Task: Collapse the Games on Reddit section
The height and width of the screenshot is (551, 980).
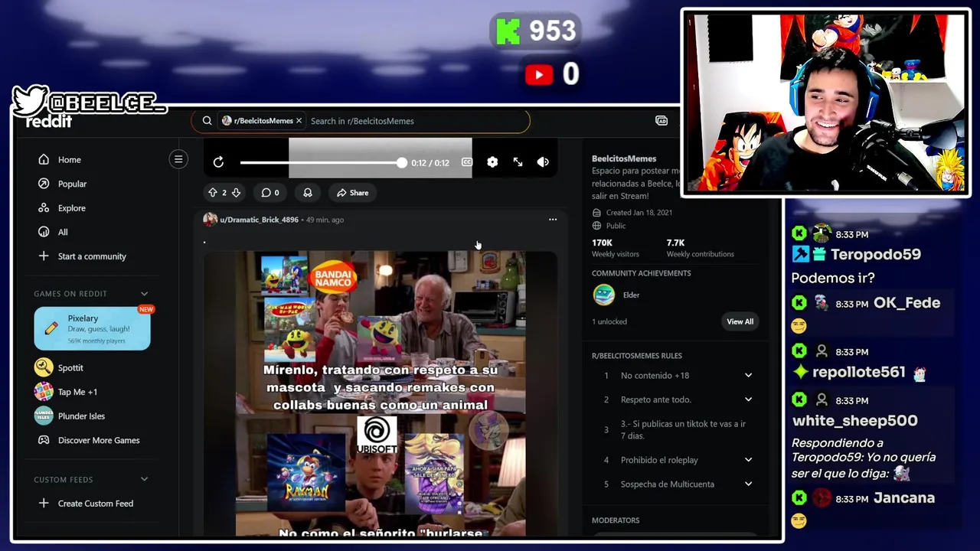Action: coord(144,294)
